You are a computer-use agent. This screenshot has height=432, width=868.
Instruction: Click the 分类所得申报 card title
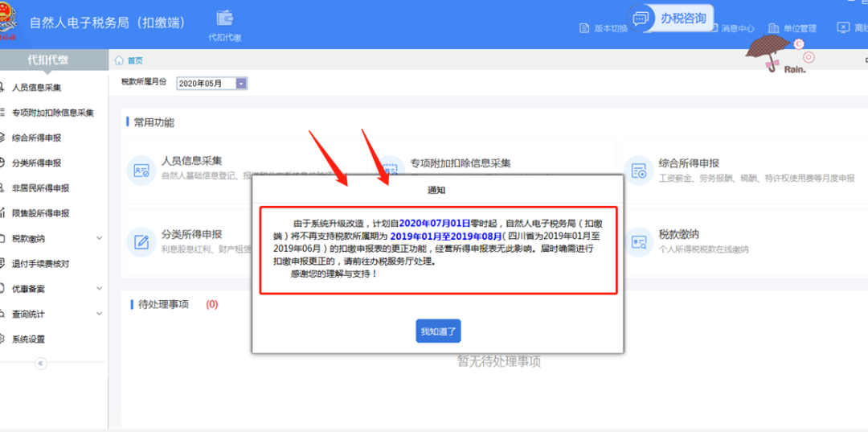(x=191, y=234)
